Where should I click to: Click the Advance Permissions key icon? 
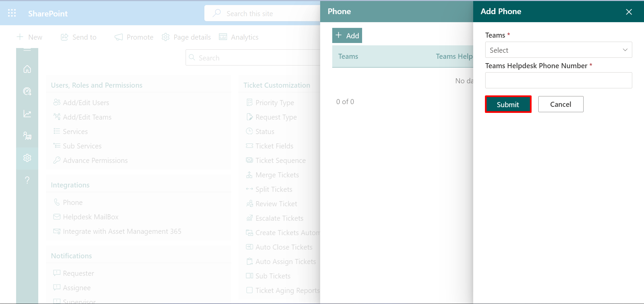[57, 160]
